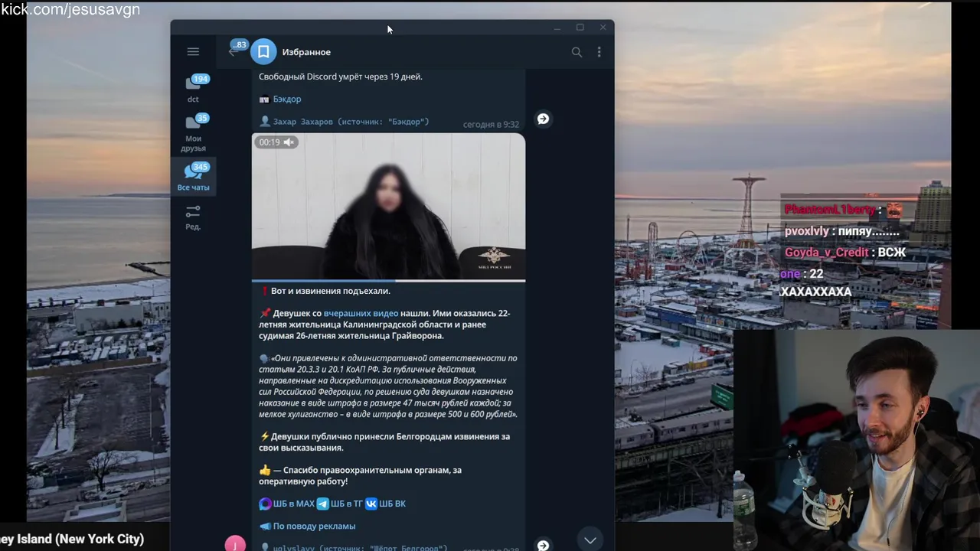Select the dct folder with 194 unread

(x=193, y=89)
